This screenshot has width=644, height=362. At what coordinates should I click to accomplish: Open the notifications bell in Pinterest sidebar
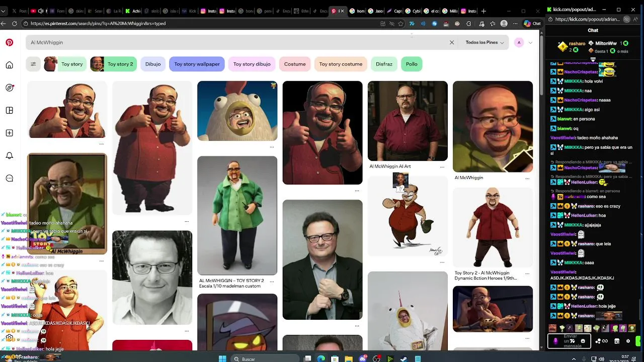[x=9, y=155]
